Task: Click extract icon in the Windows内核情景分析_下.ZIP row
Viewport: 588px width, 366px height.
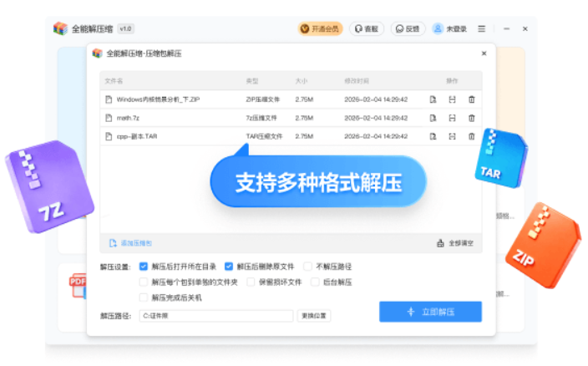Action: click(x=452, y=99)
